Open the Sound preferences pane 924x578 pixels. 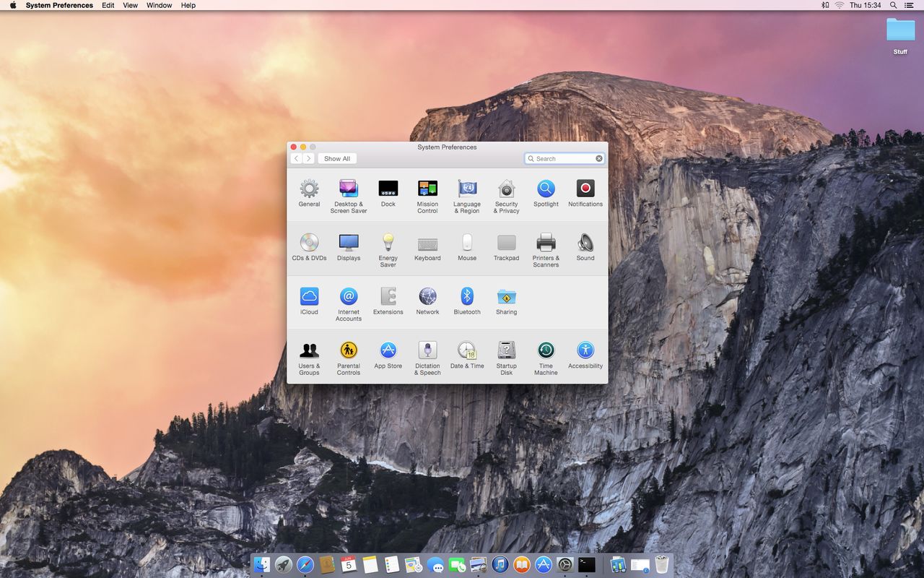tap(585, 247)
